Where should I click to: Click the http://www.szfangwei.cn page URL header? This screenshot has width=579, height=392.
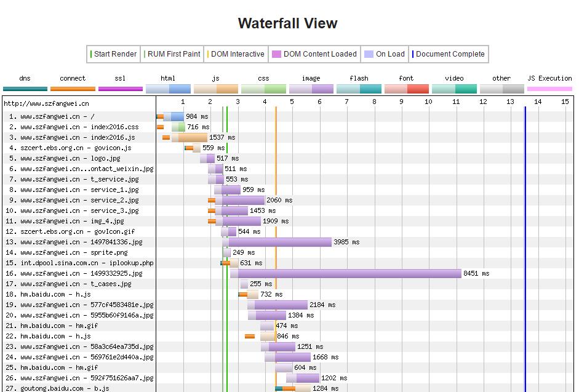click(46, 103)
